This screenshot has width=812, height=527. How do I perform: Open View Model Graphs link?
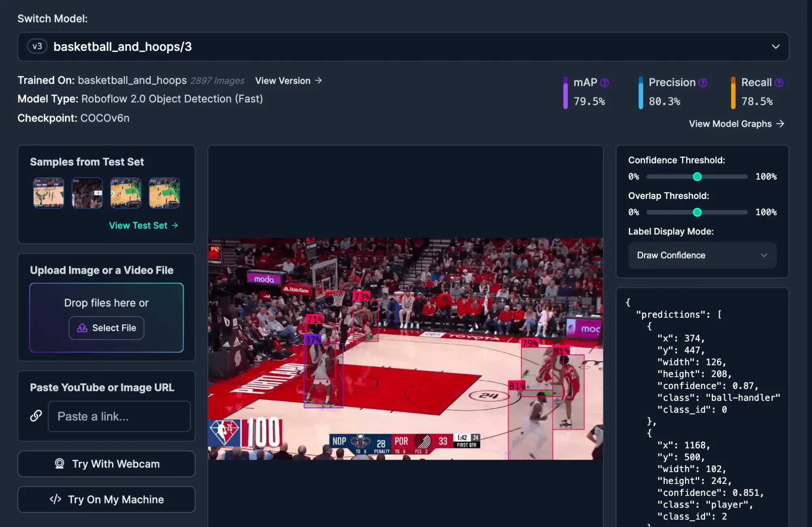736,124
